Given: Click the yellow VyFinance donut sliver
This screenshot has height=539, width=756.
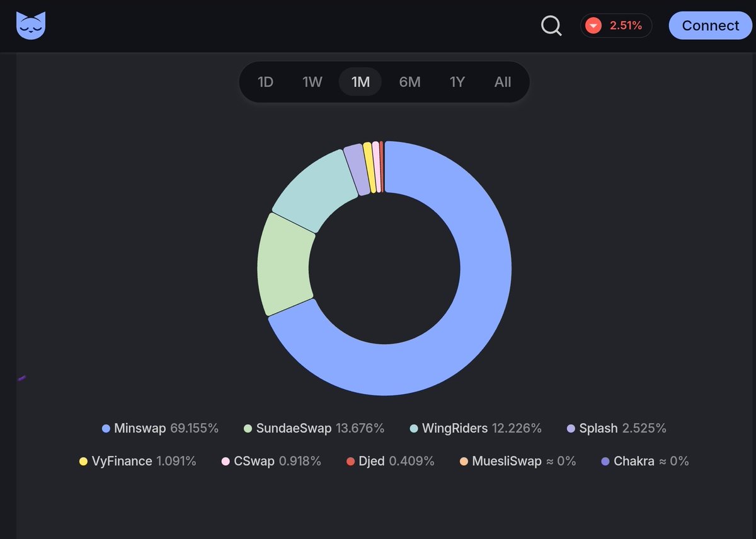Looking at the screenshot, I should pyautogui.click(x=370, y=167).
